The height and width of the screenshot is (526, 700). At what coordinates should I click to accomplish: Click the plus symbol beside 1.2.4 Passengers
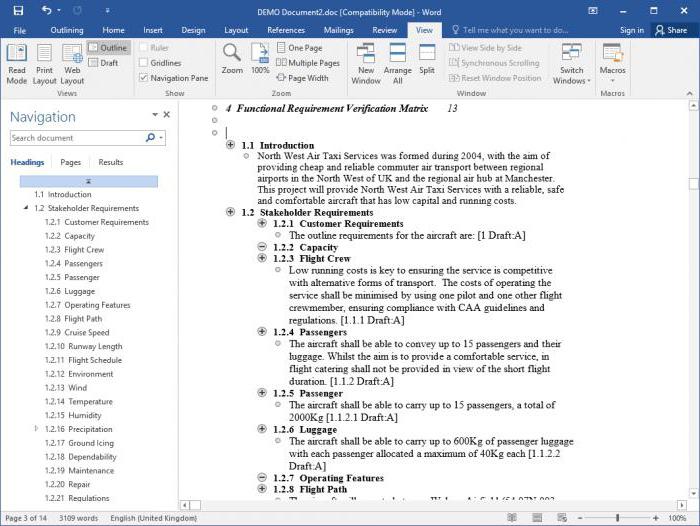(x=262, y=331)
